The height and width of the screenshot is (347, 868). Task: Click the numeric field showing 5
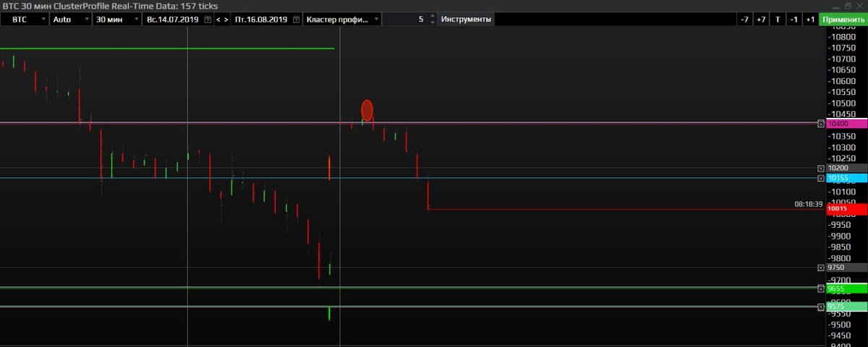pyautogui.click(x=406, y=20)
